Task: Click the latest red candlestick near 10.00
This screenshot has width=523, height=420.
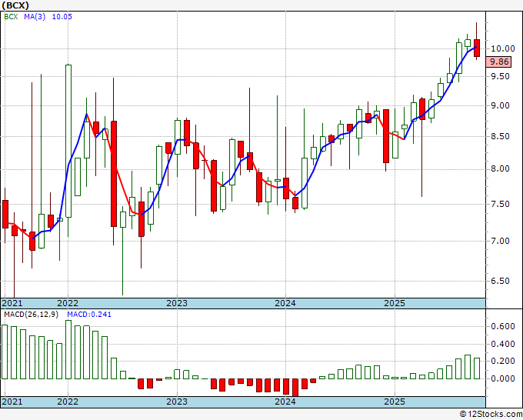Action: pyautogui.click(x=477, y=48)
